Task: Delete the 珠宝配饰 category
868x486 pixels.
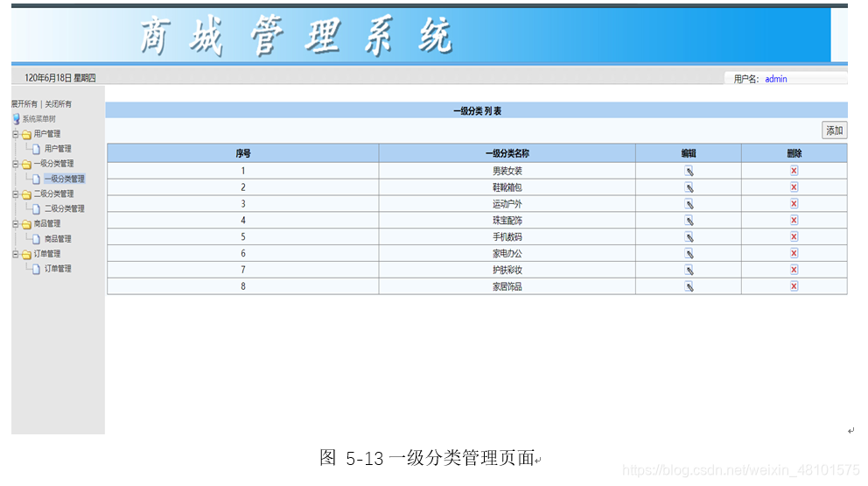Action: pos(794,220)
